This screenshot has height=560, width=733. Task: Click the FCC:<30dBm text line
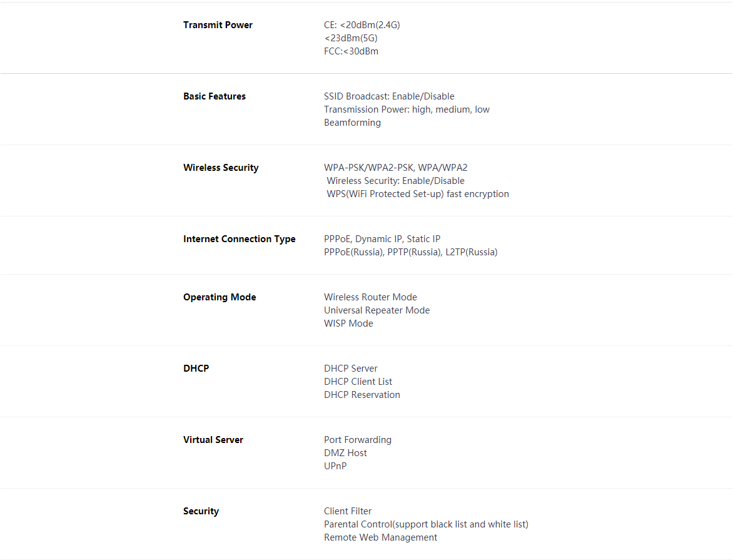[351, 51]
